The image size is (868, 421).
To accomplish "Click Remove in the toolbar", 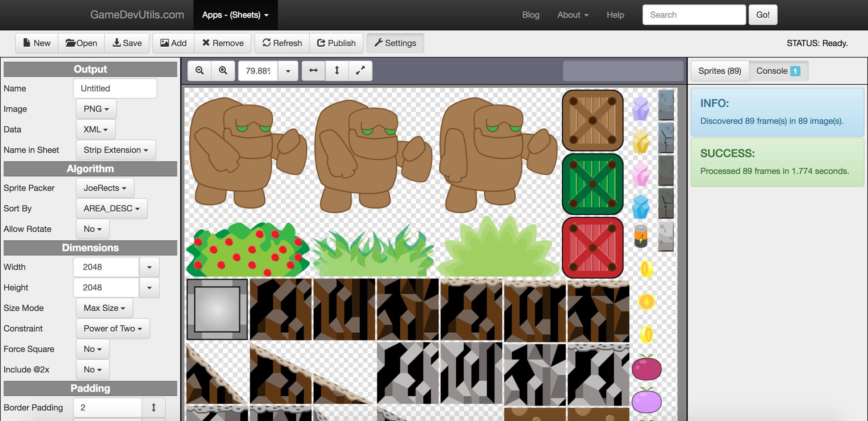I will pyautogui.click(x=223, y=43).
